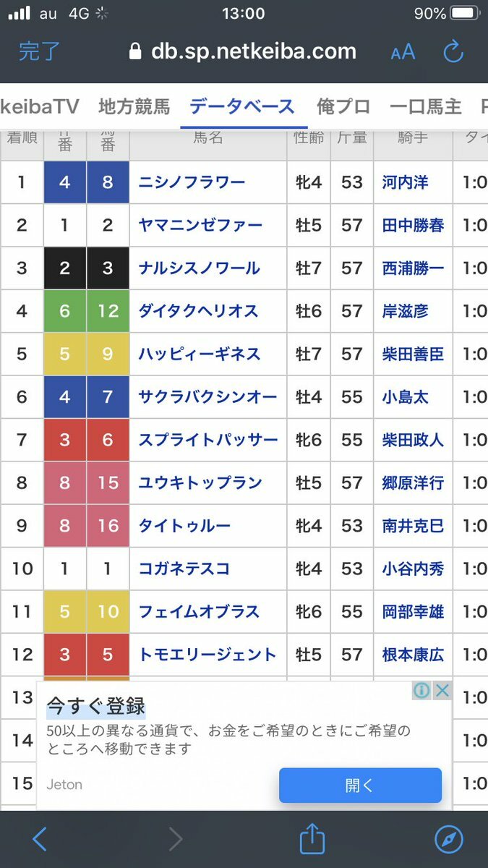Open horse ダイタクヘリオス link

click(199, 311)
